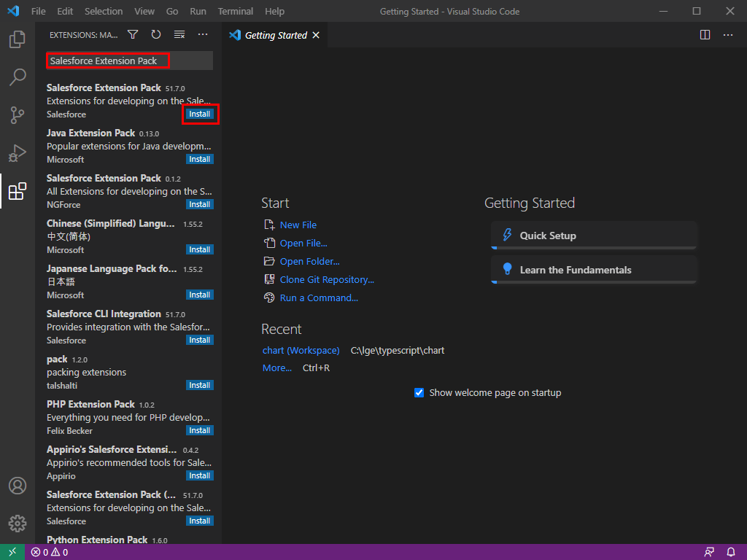747x560 pixels.
Task: Open recent chart (Workspace) link
Action: (301, 351)
